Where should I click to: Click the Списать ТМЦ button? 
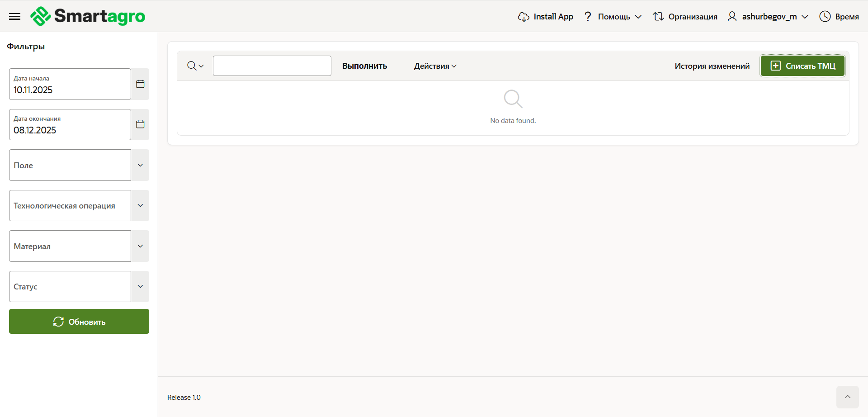[802, 66]
